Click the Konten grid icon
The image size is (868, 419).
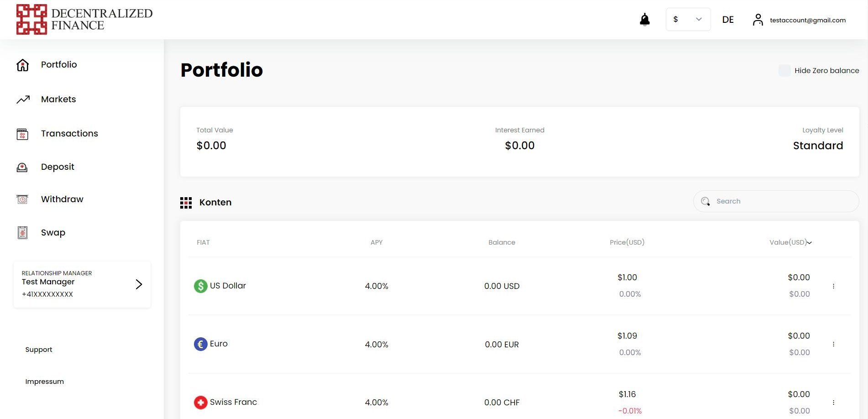[x=186, y=203]
